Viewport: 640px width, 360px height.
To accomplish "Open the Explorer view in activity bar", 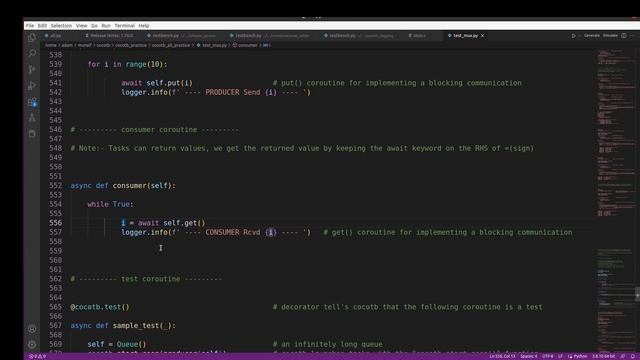I will click(x=32, y=38).
